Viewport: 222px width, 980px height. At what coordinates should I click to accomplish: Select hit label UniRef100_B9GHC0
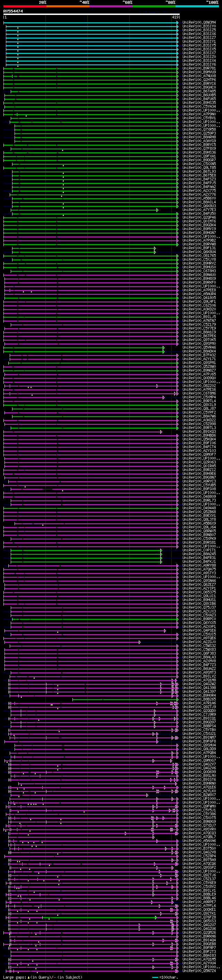pyautogui.click(x=199, y=87)
